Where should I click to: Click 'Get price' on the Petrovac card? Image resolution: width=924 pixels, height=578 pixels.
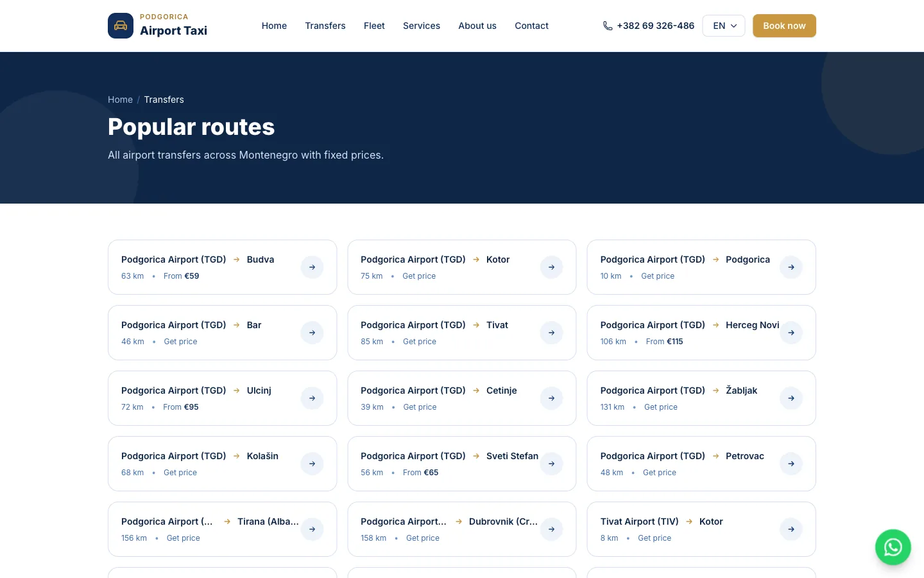click(660, 473)
